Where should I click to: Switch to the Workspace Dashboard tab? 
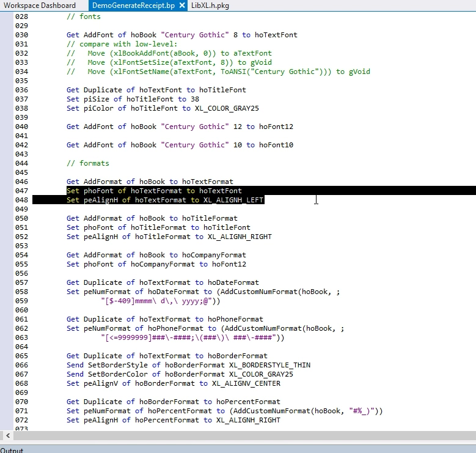[x=40, y=6]
